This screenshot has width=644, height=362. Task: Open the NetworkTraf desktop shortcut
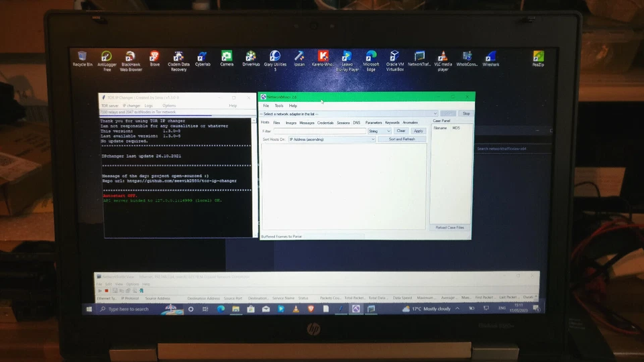coord(419,59)
